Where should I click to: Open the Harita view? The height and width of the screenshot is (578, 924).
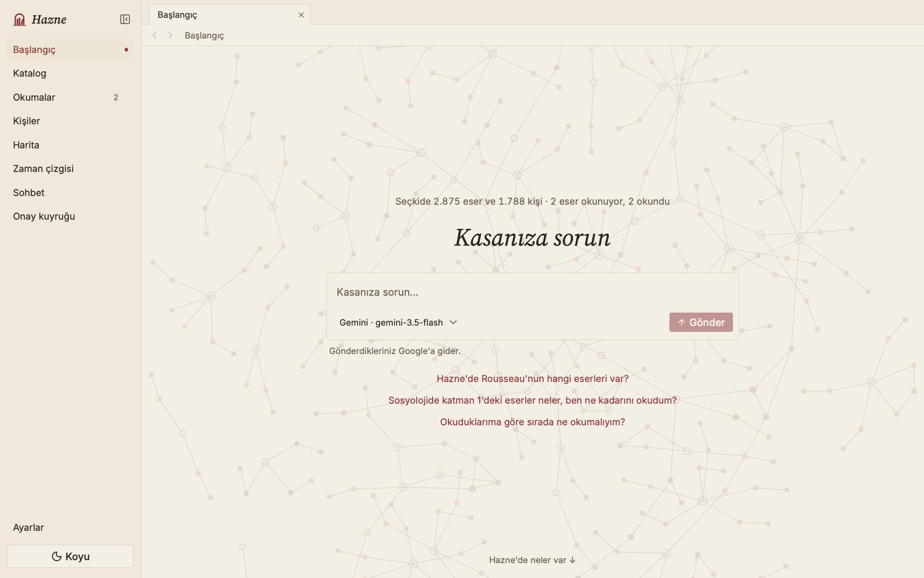[x=70, y=145]
